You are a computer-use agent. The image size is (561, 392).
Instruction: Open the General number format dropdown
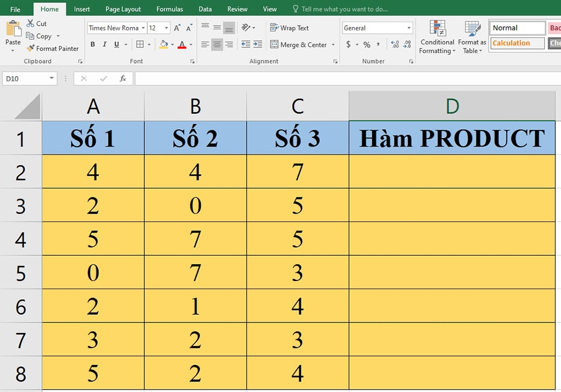408,28
